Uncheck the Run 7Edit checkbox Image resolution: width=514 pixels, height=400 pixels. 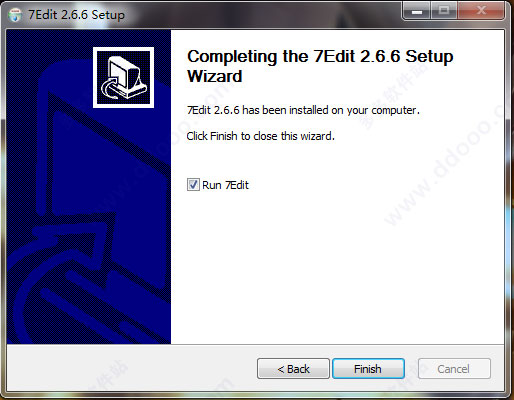(193, 185)
